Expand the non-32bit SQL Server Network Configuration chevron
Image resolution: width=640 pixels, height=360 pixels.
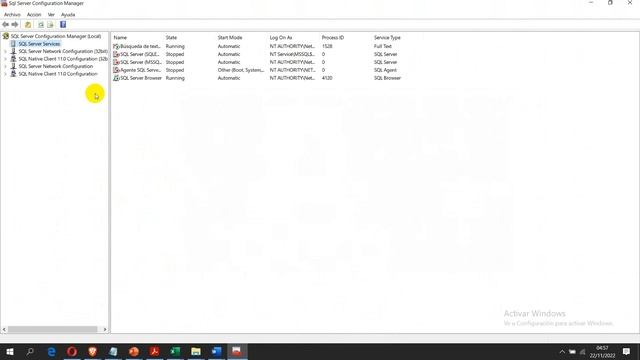[x=5, y=66]
